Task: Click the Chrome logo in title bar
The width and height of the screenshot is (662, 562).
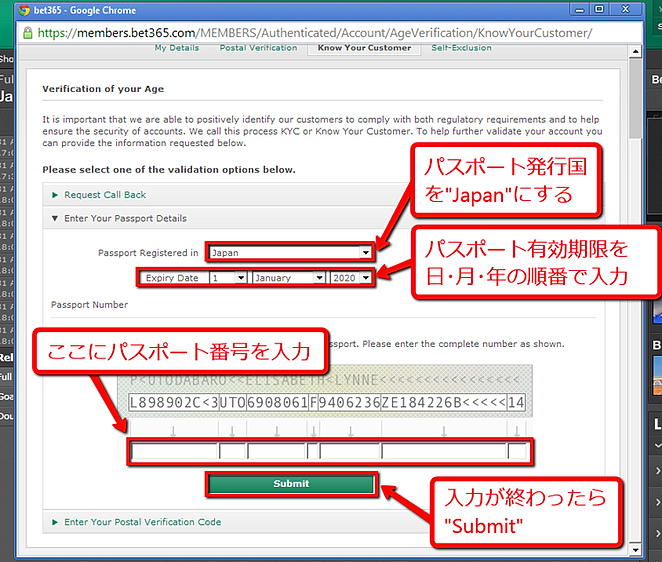Action: pos(24,10)
